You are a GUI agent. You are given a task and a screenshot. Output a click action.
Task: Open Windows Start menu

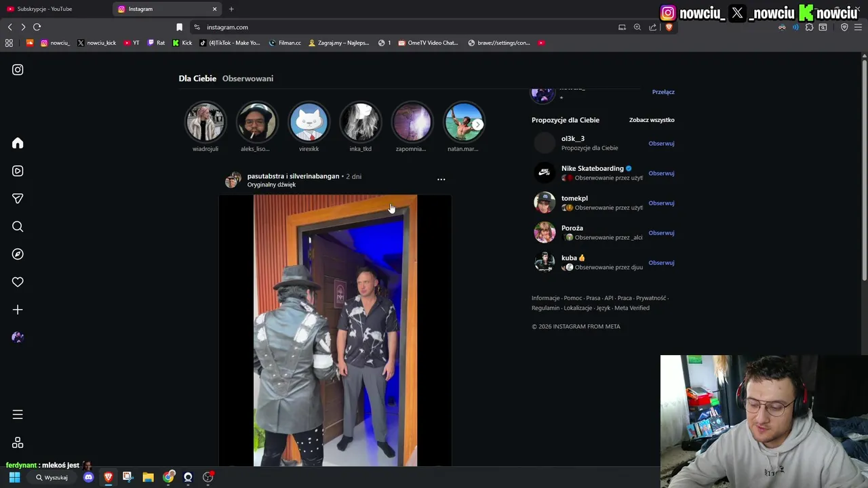click(14, 477)
